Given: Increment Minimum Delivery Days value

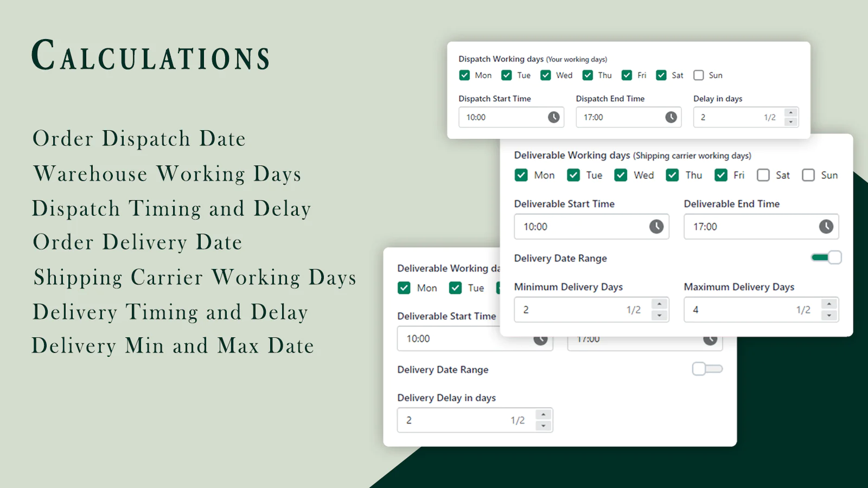Looking at the screenshot, I should coord(659,304).
